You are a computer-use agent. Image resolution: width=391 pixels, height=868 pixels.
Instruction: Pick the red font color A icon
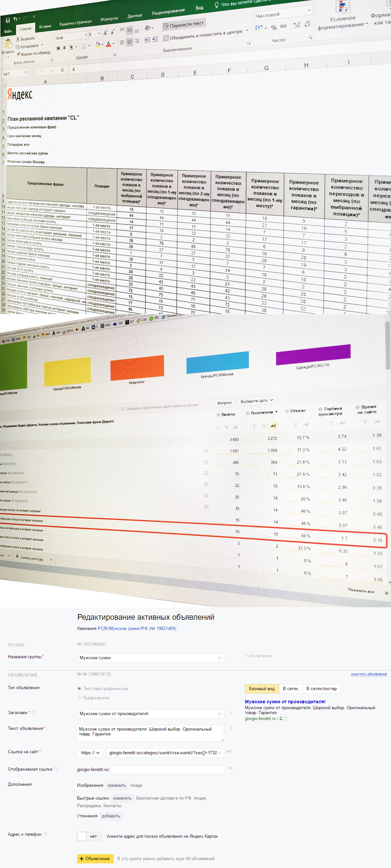108,44
